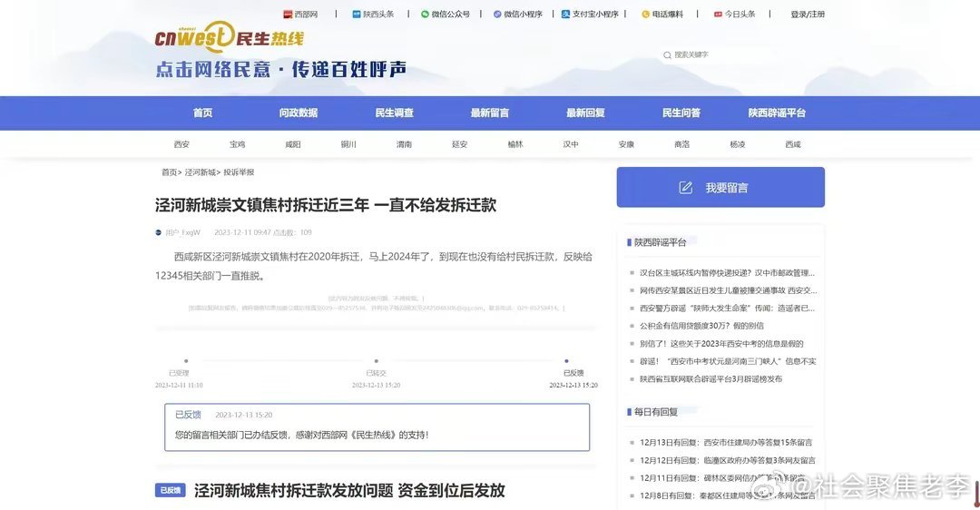Image resolution: width=980 pixels, height=510 pixels.
Task: Open the 登录/注册 login link
Action: point(808,15)
